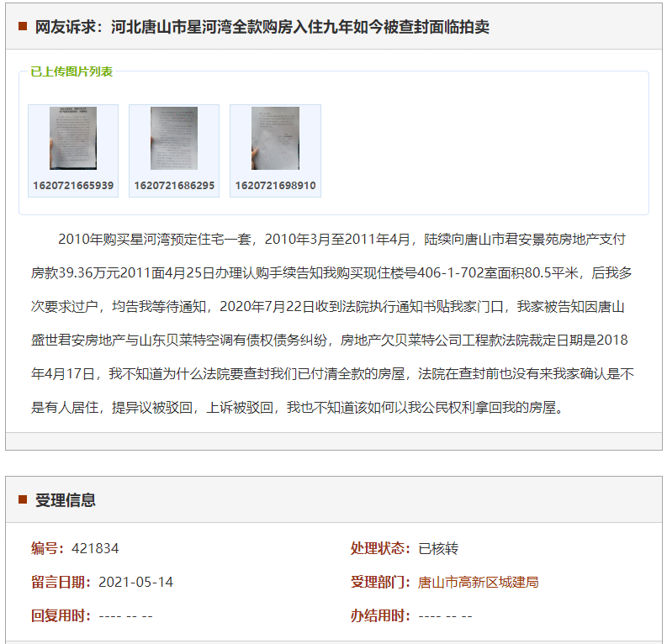Click the text line mentioning 406-1-702室

tap(331, 273)
